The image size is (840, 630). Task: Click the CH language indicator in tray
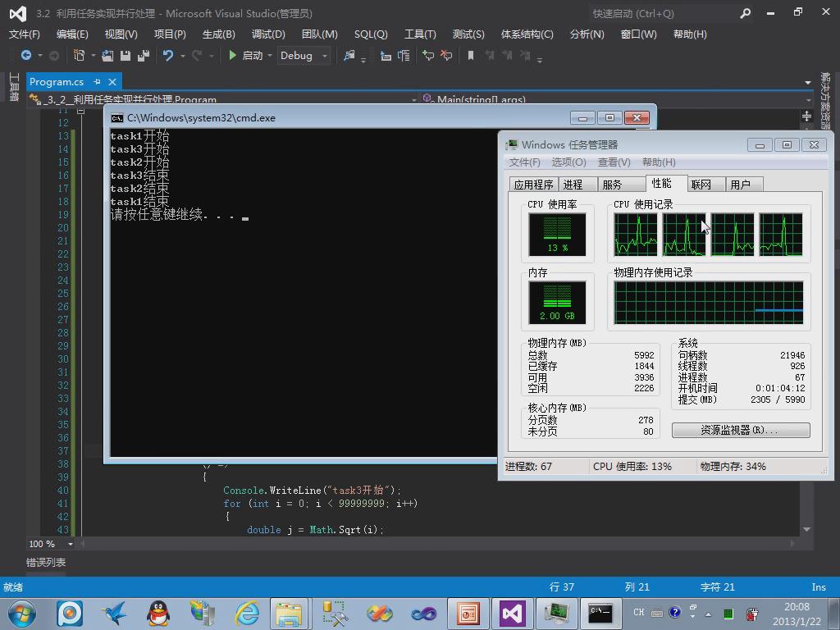(638, 612)
